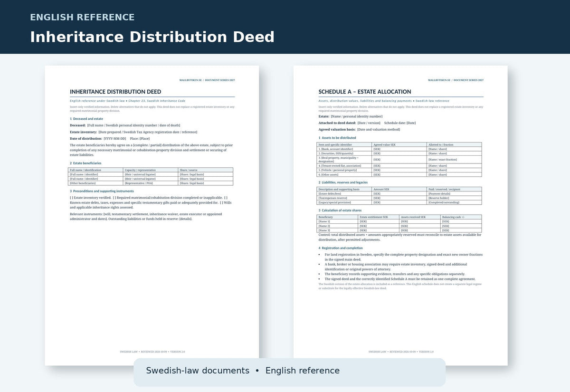Click the '[Other beneficiaries]' table cell

click(x=95, y=183)
